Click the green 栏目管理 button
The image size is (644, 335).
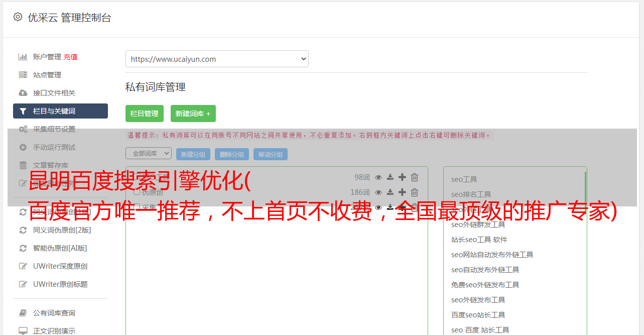point(145,114)
